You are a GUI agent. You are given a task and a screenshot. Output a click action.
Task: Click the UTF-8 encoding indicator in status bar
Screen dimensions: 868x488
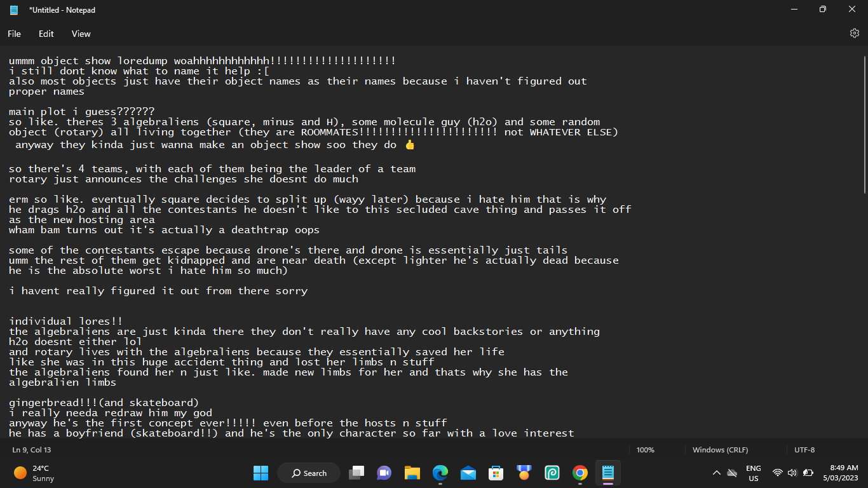pyautogui.click(x=804, y=449)
